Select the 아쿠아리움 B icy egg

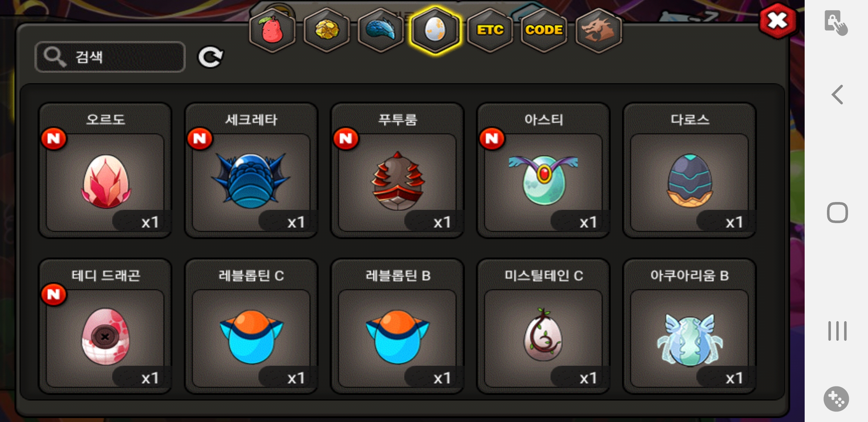[689, 326]
